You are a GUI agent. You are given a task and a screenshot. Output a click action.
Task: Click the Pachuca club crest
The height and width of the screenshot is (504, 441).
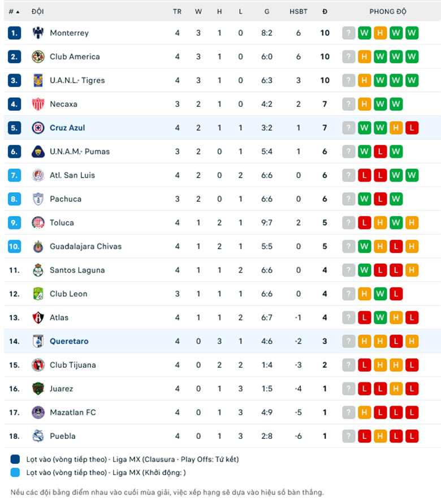[37, 199]
